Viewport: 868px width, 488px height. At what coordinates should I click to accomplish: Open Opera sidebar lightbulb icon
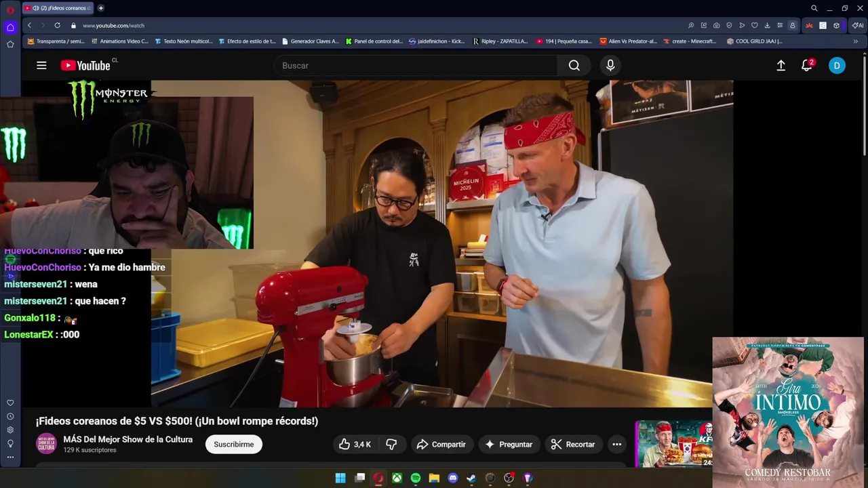click(10, 443)
